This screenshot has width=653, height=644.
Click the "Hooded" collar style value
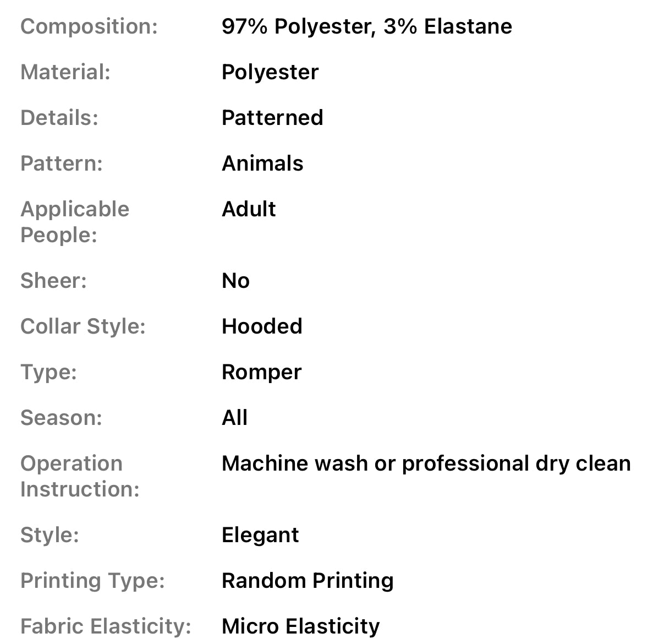pyautogui.click(x=262, y=326)
